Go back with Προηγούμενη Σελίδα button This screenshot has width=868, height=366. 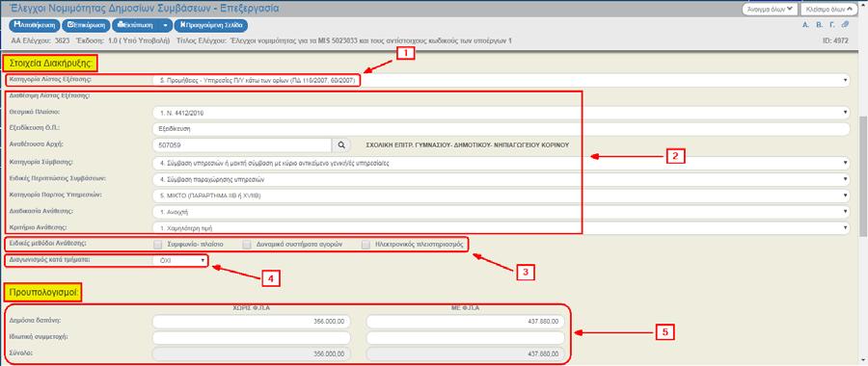[211, 25]
